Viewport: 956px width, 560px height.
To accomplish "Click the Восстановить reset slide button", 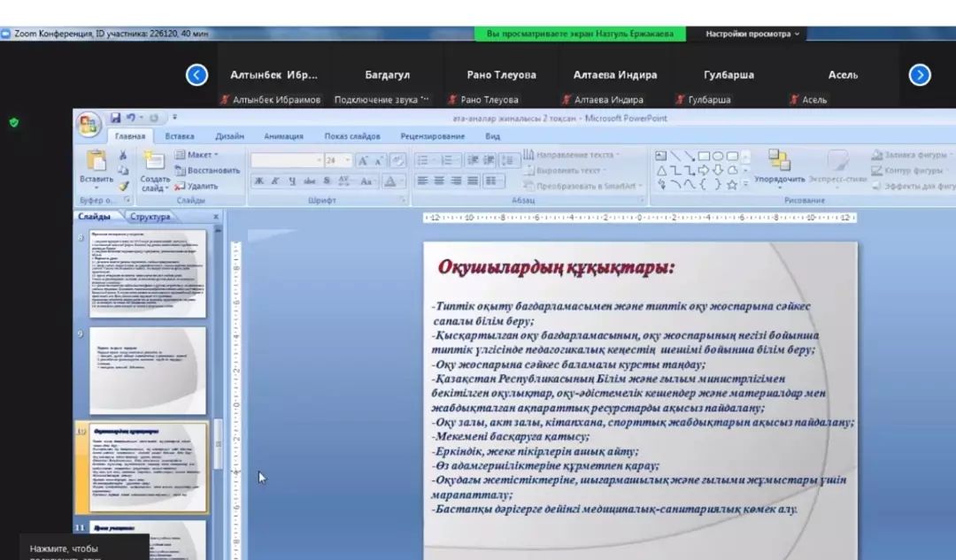I will [x=207, y=171].
